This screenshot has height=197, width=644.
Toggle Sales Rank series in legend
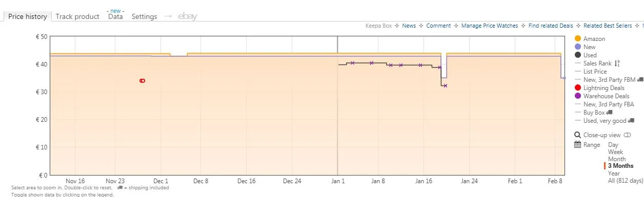[x=597, y=63]
